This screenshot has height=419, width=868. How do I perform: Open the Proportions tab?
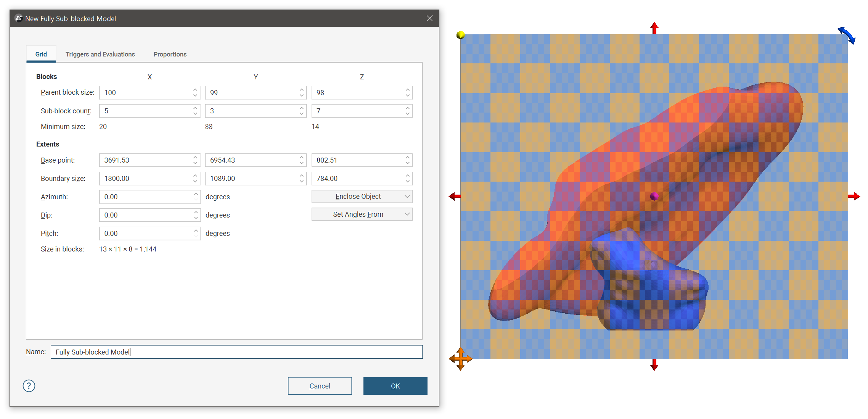point(170,54)
